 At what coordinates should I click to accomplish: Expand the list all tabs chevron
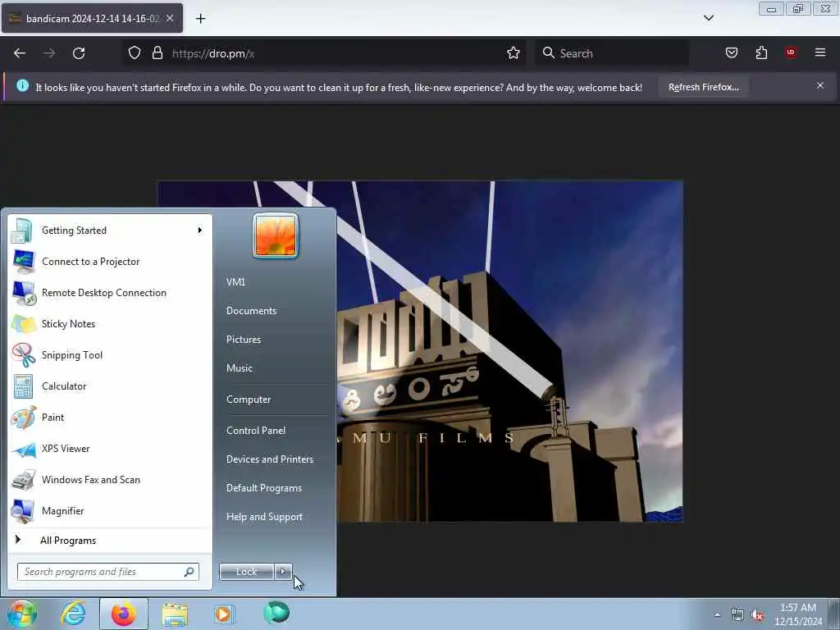[x=708, y=18]
